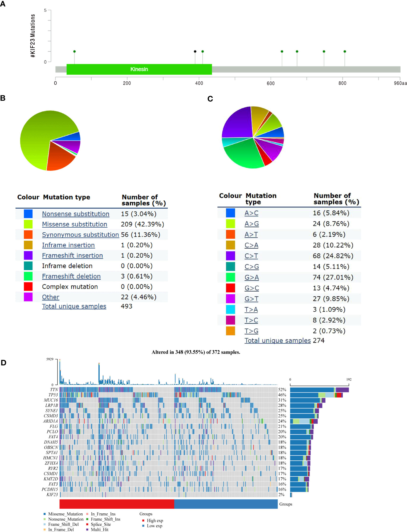The height and width of the screenshot is (532, 407).
Task: Click the Low exp legend marker
Action: [x=143, y=526]
